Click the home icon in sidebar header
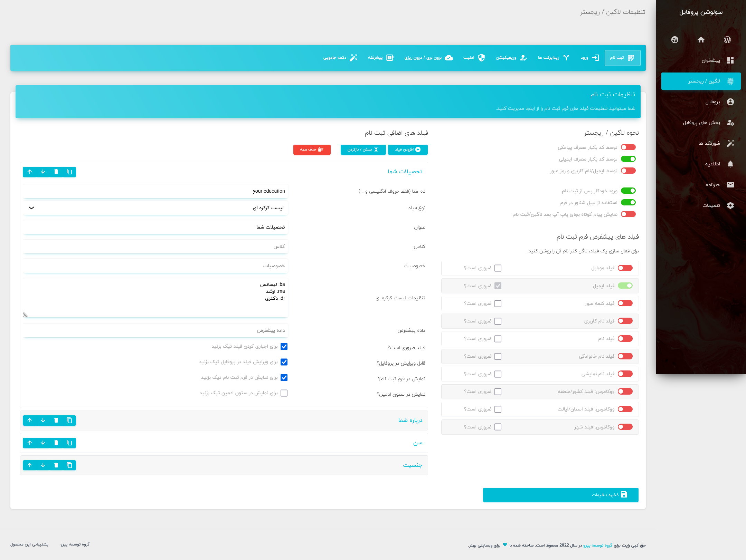 701,40
